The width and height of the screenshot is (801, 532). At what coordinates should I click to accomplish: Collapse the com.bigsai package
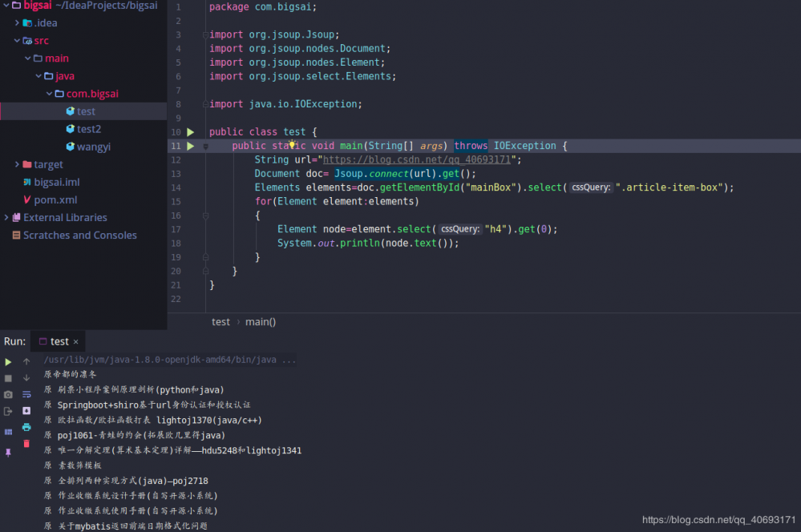tap(49, 94)
